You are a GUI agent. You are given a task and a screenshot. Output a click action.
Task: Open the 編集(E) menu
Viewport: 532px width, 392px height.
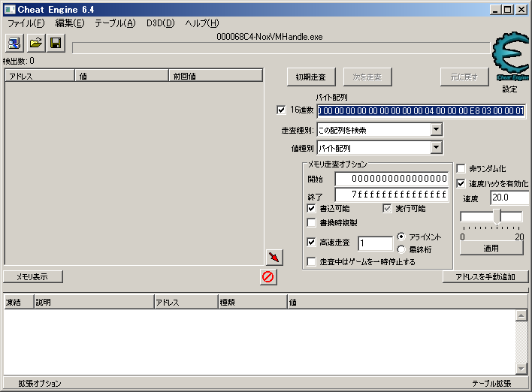[x=70, y=23]
